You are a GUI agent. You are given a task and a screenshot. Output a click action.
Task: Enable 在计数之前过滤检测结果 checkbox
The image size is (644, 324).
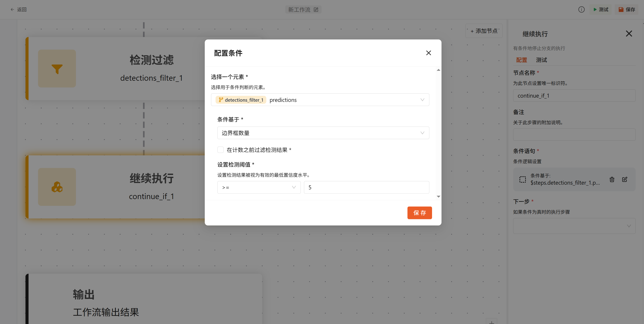(221, 150)
